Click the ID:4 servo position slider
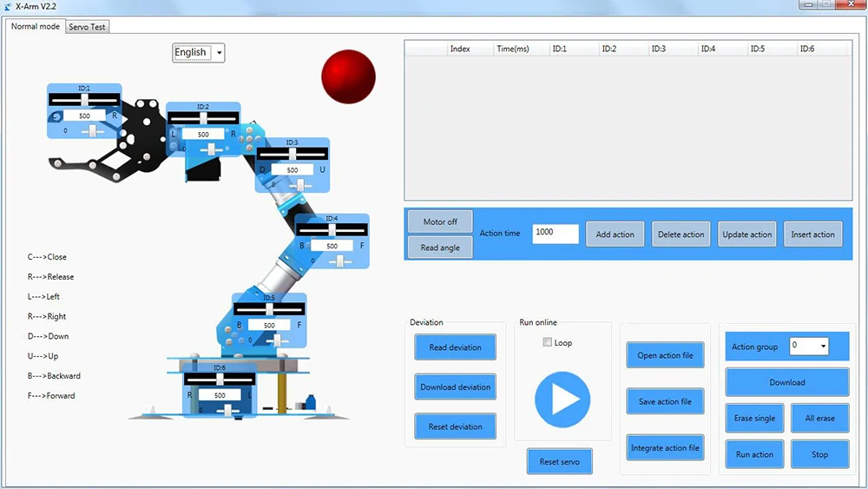 point(332,230)
